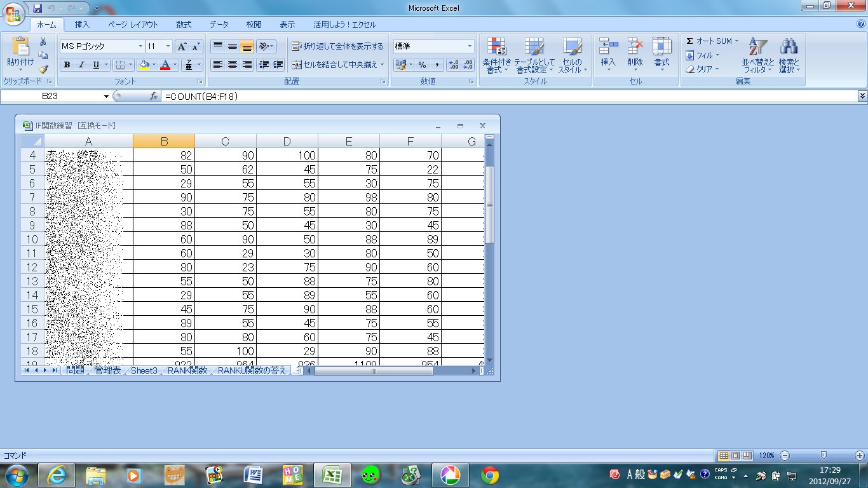868x488 pixels.
Task: Click the Copy icon in clipboard group
Action: coord(43,55)
